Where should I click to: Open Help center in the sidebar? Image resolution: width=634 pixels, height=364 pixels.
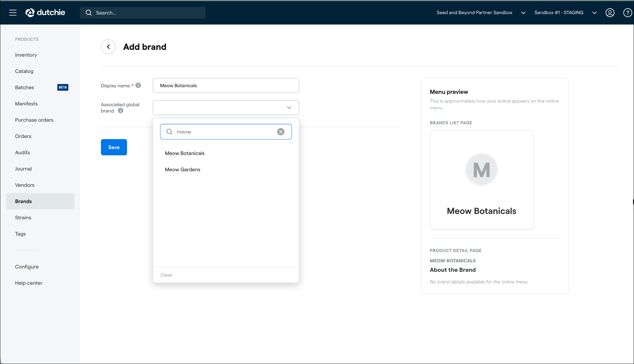click(x=40, y=283)
